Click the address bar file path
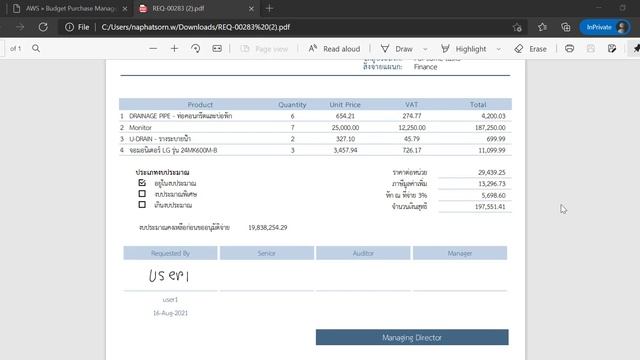The image size is (640, 360). coord(196,27)
